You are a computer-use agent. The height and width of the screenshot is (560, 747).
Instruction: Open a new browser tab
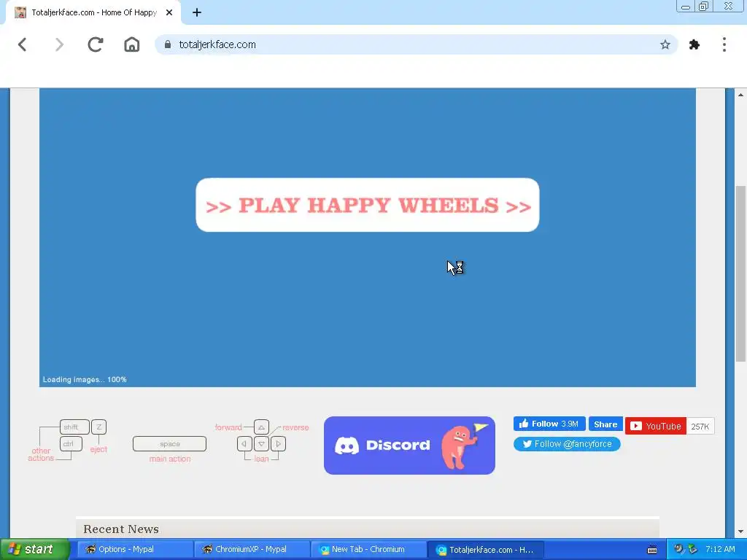point(197,13)
